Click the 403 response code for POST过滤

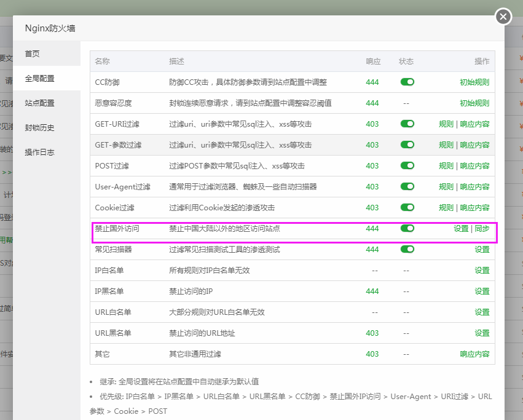372,166
